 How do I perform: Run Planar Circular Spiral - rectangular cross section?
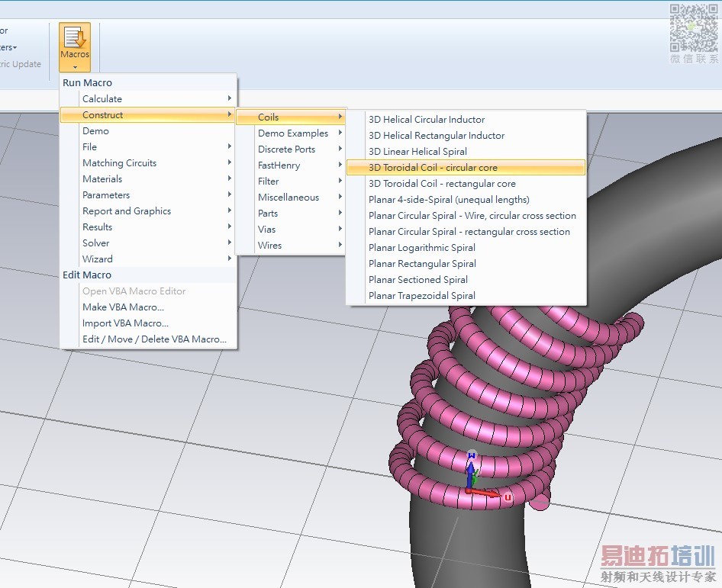click(x=466, y=232)
